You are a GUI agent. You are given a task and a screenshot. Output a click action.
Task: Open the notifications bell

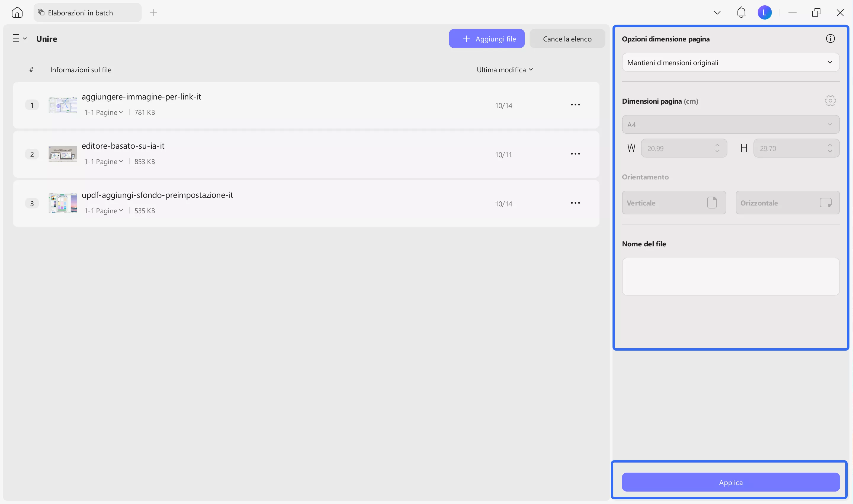pyautogui.click(x=741, y=12)
